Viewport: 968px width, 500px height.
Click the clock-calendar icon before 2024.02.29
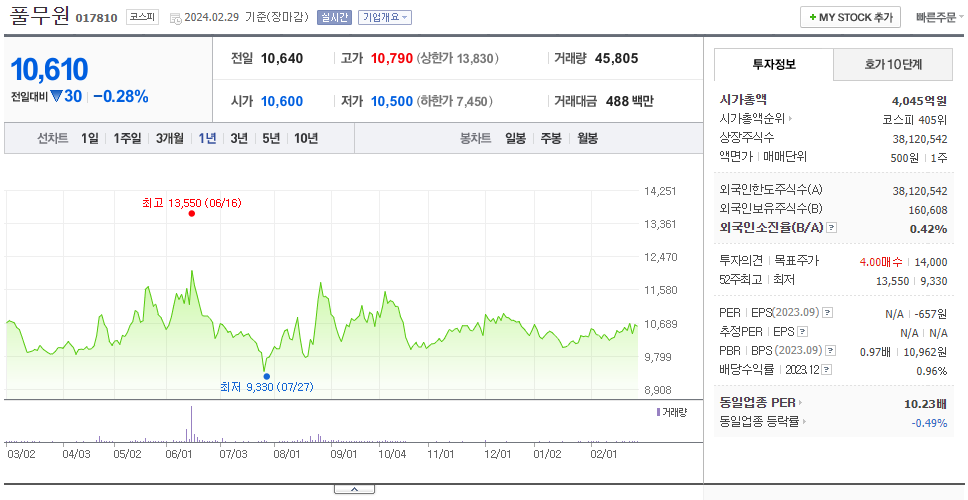coord(175,18)
